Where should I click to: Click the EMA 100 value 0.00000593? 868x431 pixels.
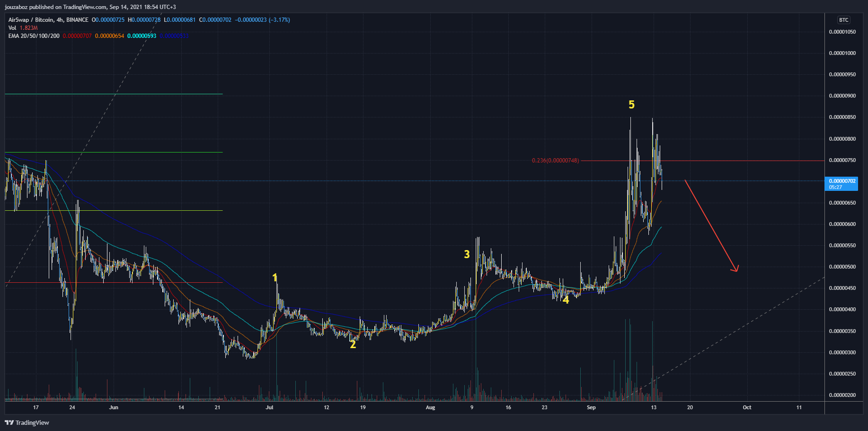click(142, 36)
